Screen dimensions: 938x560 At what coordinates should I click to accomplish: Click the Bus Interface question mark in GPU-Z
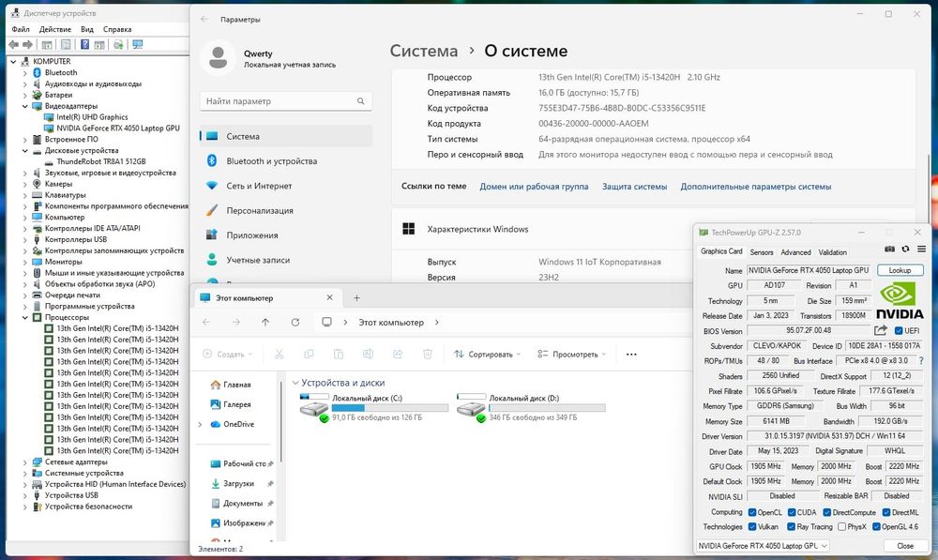click(x=921, y=361)
